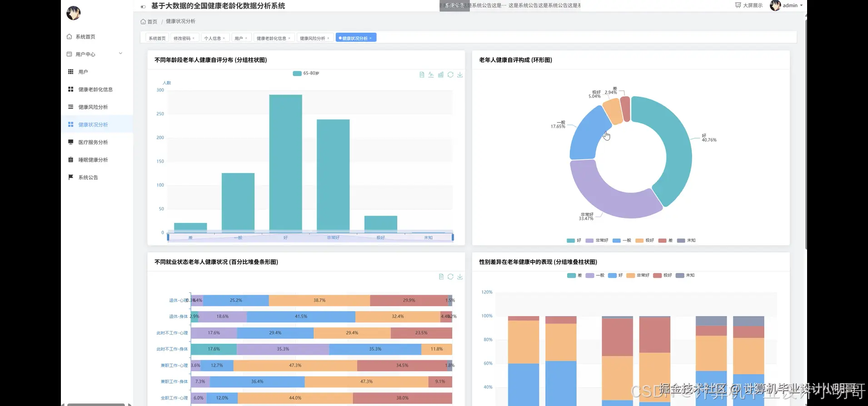This screenshot has height=406, width=868.
Task: Click 大屏展示 big screen display icon
Action: (x=738, y=5)
